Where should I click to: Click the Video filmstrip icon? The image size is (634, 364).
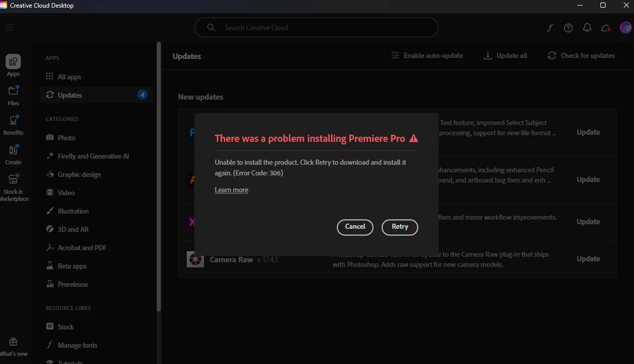point(50,193)
